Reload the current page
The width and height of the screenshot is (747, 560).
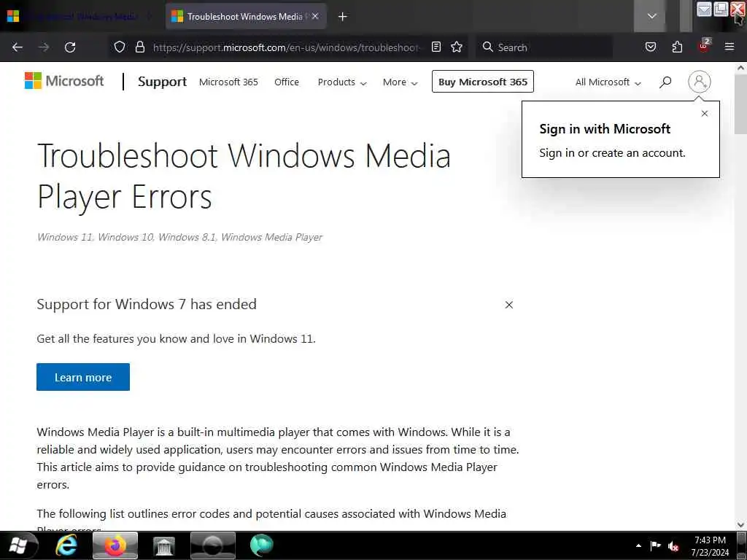[70, 47]
